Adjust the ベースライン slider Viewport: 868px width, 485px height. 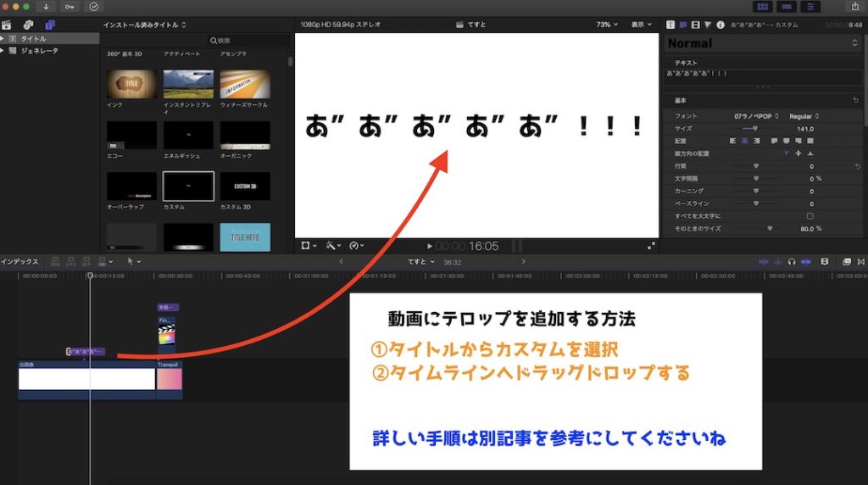coord(755,203)
